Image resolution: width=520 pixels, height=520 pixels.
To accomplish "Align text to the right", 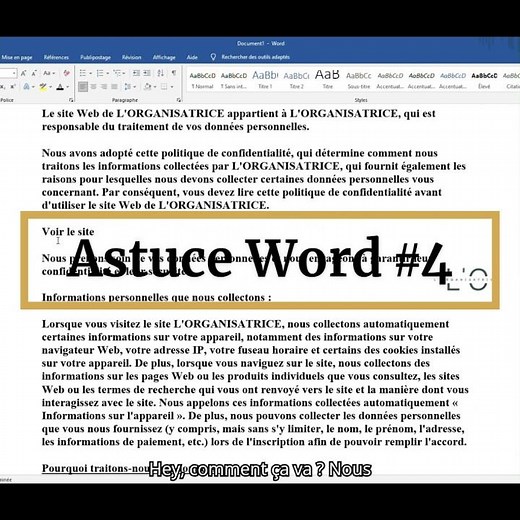I will pos(104,87).
